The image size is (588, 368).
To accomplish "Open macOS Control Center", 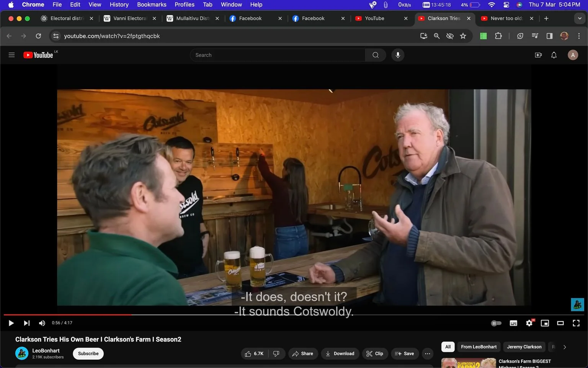I will pyautogui.click(x=506, y=5).
